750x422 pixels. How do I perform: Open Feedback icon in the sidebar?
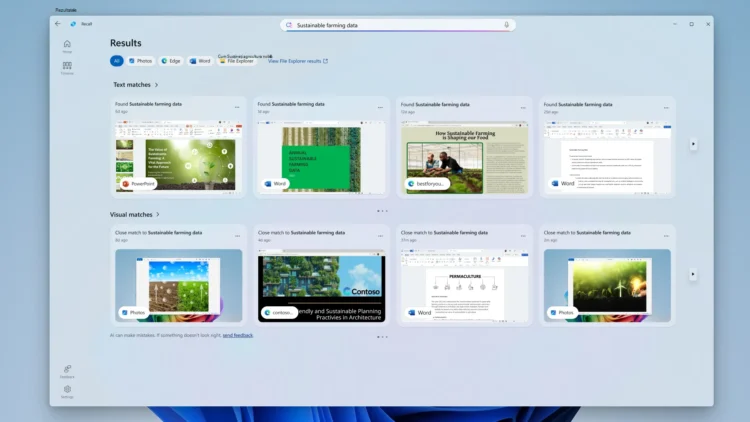[x=67, y=369]
